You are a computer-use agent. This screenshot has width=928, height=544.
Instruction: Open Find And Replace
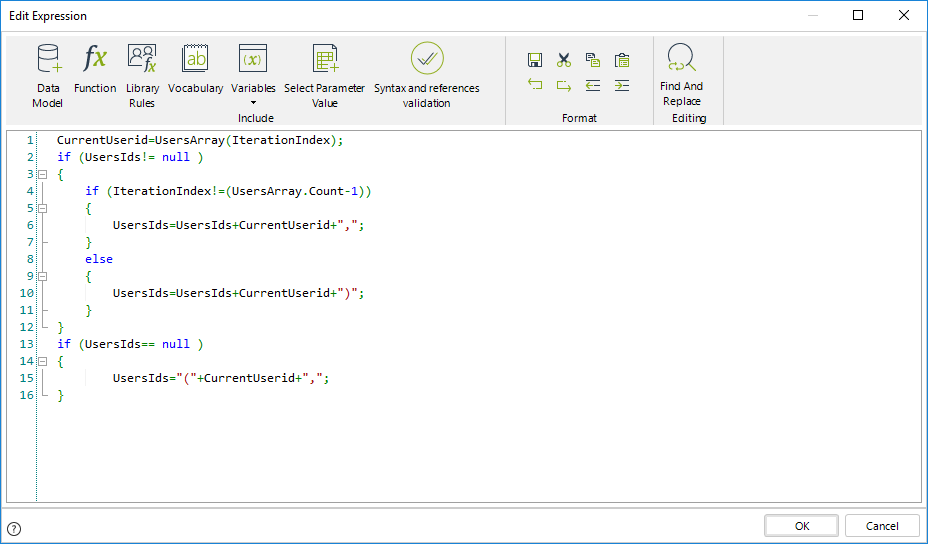681,75
